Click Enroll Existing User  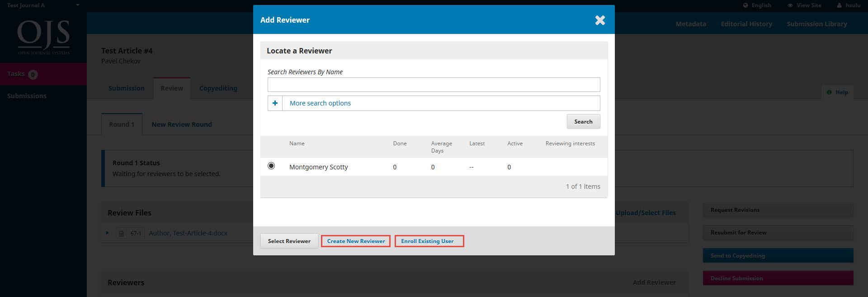click(427, 241)
